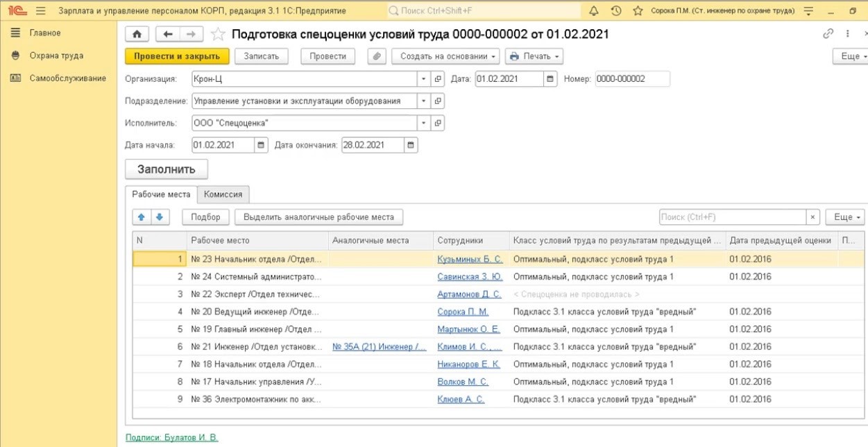
Task: Copy document link via chain icon
Action: click(827, 34)
